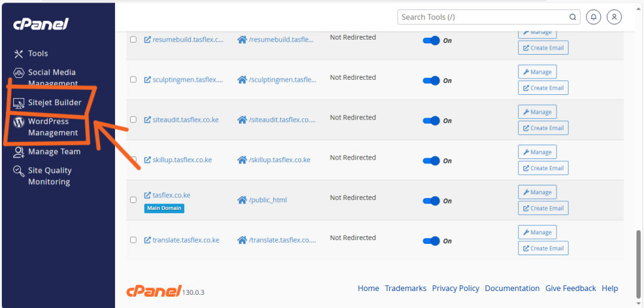Click Manage for translate domain
Image resolution: width=644 pixels, height=308 pixels.
[x=537, y=233]
